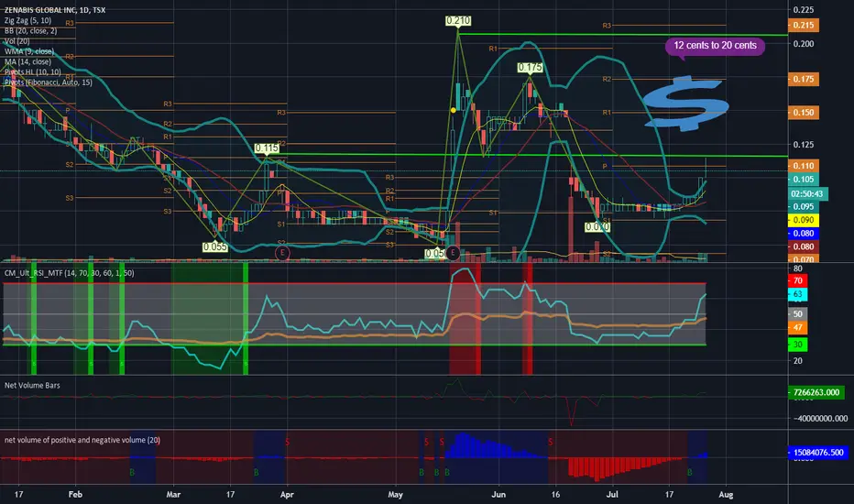Viewport: 854px width, 504px height.
Task: Click the green B buy marker in the late-July blue zone
Action: click(689, 472)
